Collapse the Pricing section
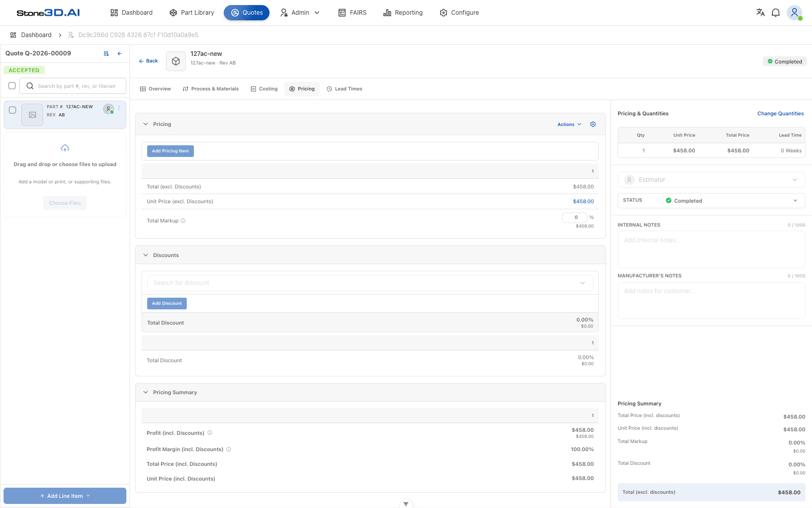Viewport: 812px width, 508px height. [146, 124]
